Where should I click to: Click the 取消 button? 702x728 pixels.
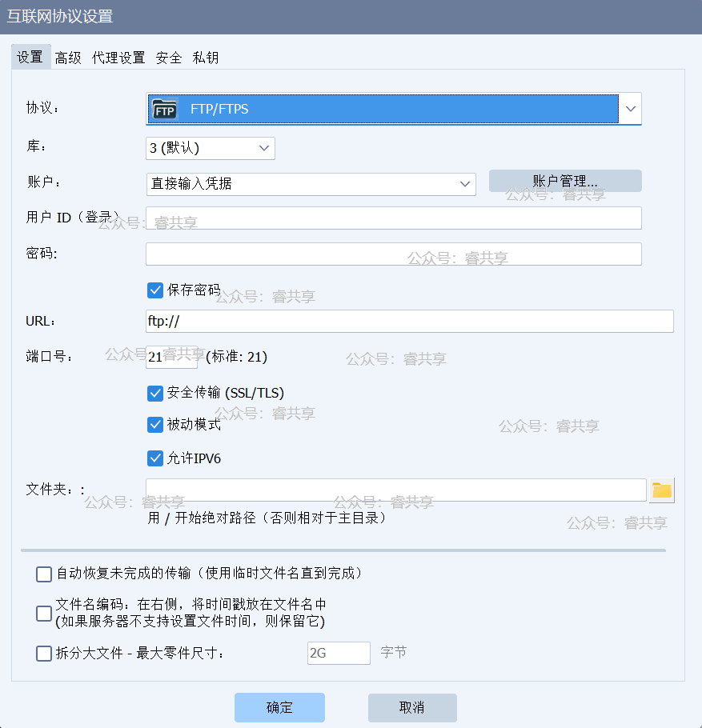tap(412, 708)
